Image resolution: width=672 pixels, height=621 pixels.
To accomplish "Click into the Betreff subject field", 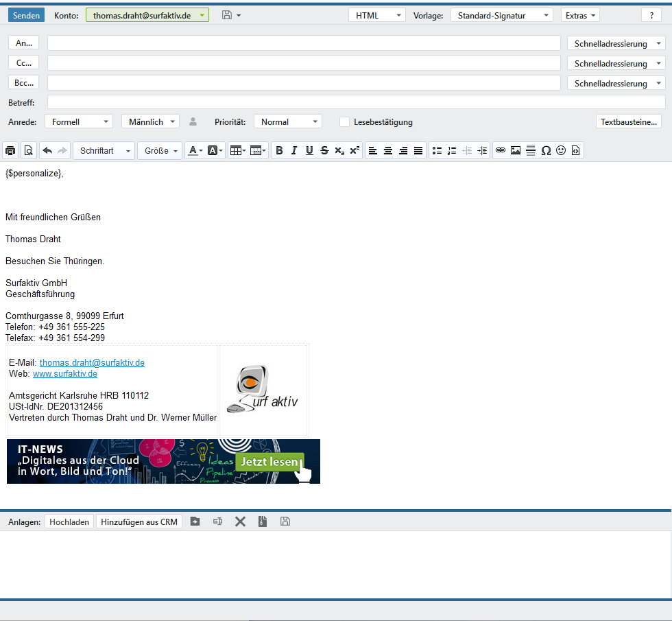I will (356, 102).
